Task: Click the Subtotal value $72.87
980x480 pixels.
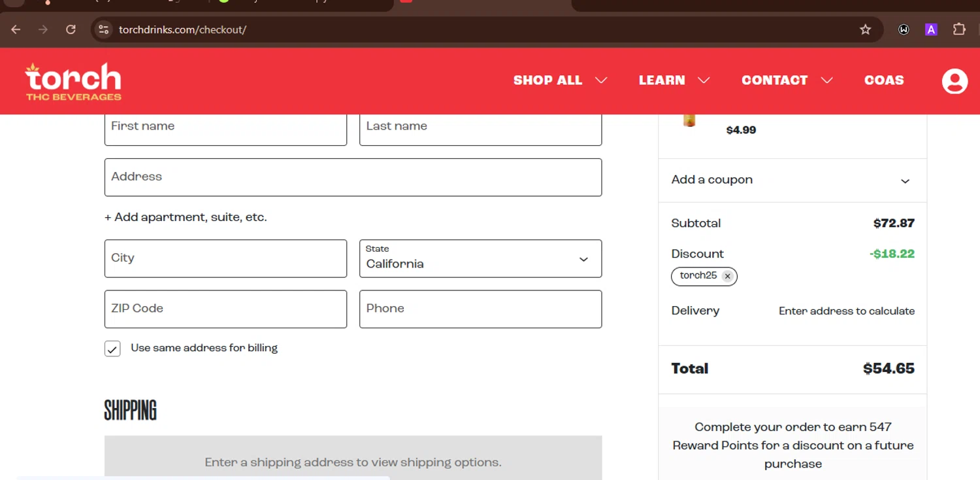Action: (x=894, y=224)
